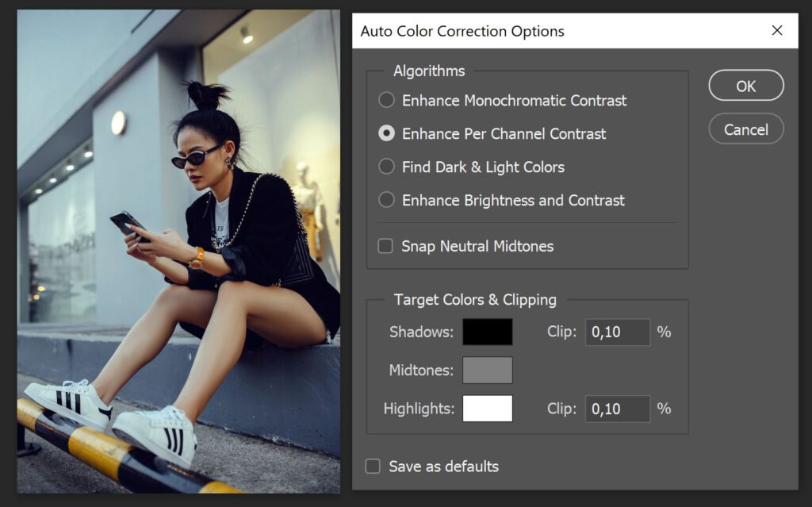
Task: Click the photo preview of the woman
Action: pos(178,252)
